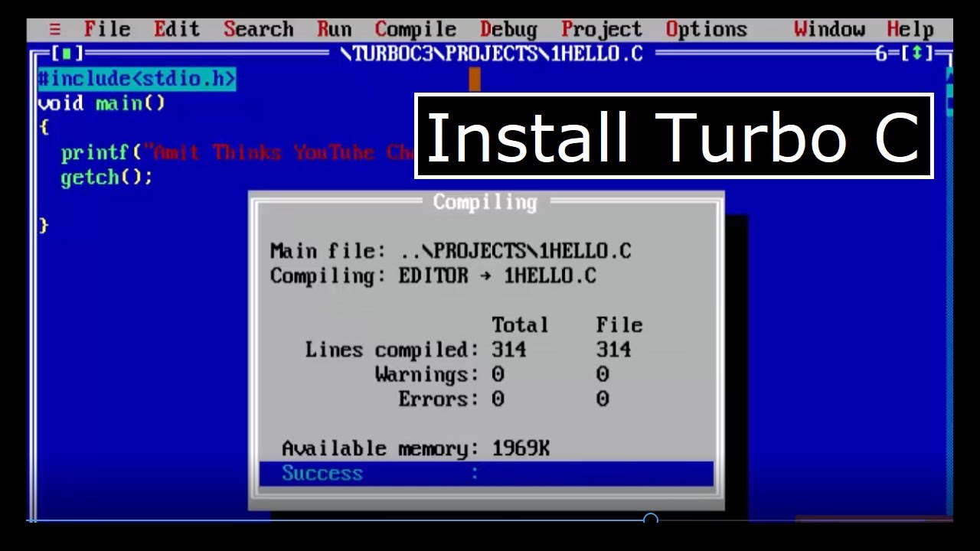Open the Search menu
The width and height of the screenshot is (980, 551).
[258, 30]
